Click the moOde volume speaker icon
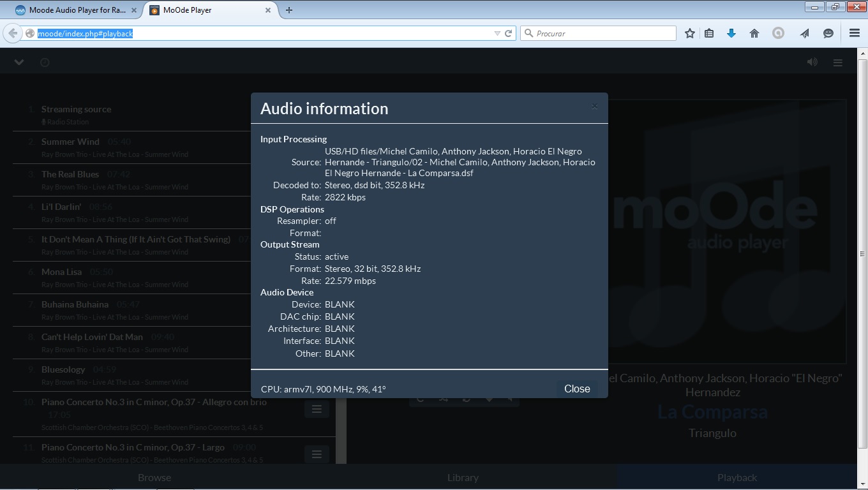Image resolution: width=868 pixels, height=490 pixels. tap(812, 62)
